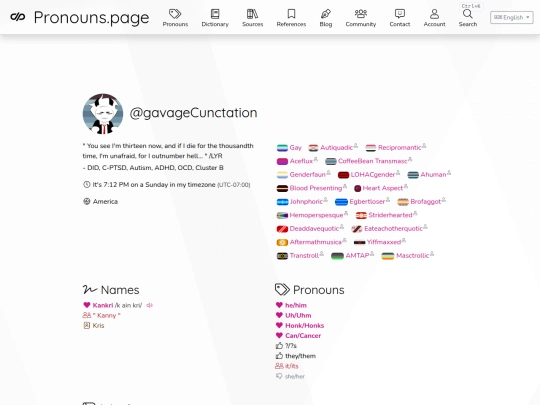Go to the References nav item
Screen dimensions: 540x405
tap(291, 18)
